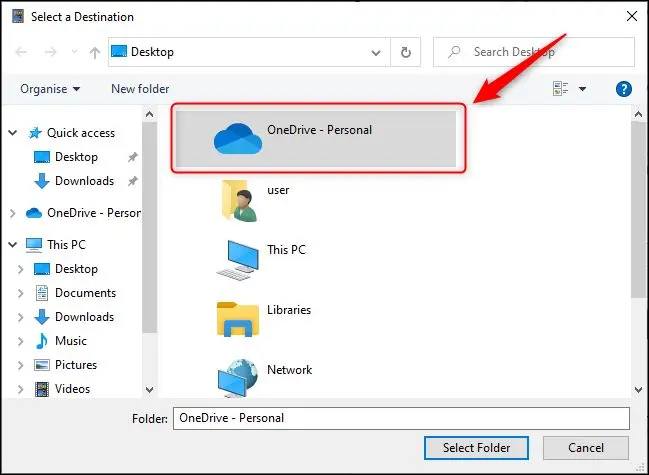Click the pin icon beside Quick access Desktop

click(x=132, y=157)
